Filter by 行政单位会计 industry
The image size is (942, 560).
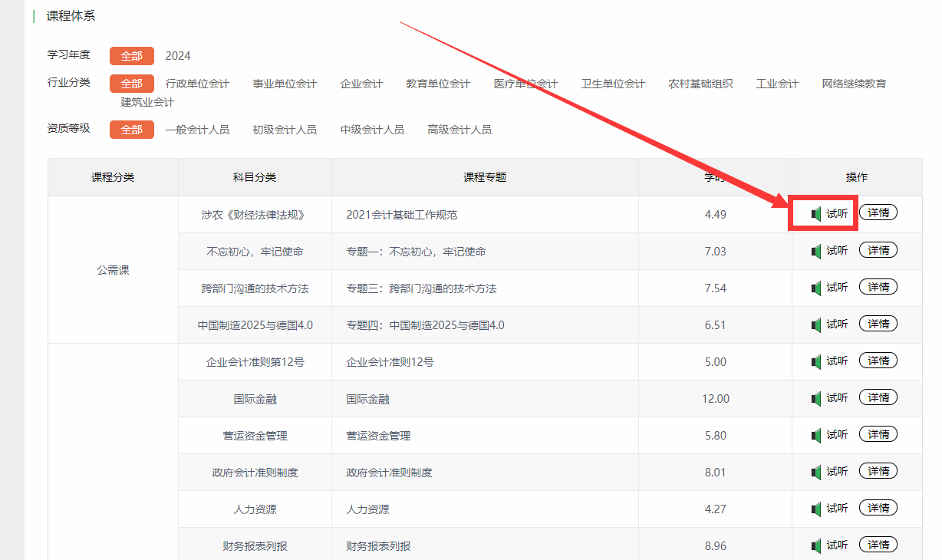point(197,84)
